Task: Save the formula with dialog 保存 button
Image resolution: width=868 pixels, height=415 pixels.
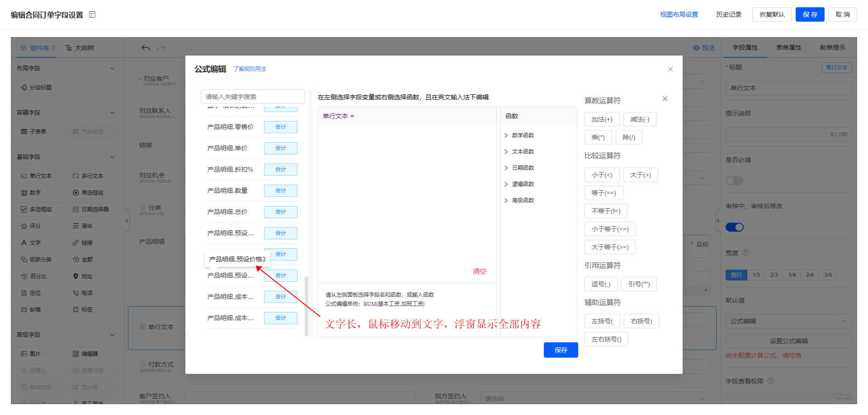Action: point(561,350)
